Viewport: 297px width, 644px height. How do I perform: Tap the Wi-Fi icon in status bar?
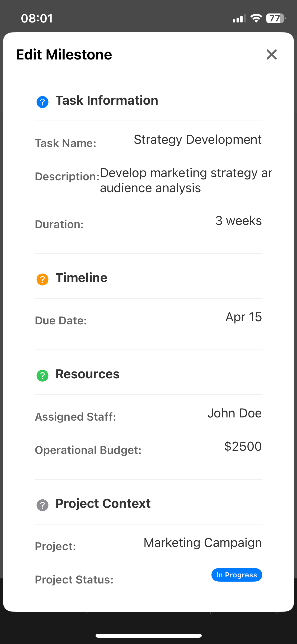point(256,18)
